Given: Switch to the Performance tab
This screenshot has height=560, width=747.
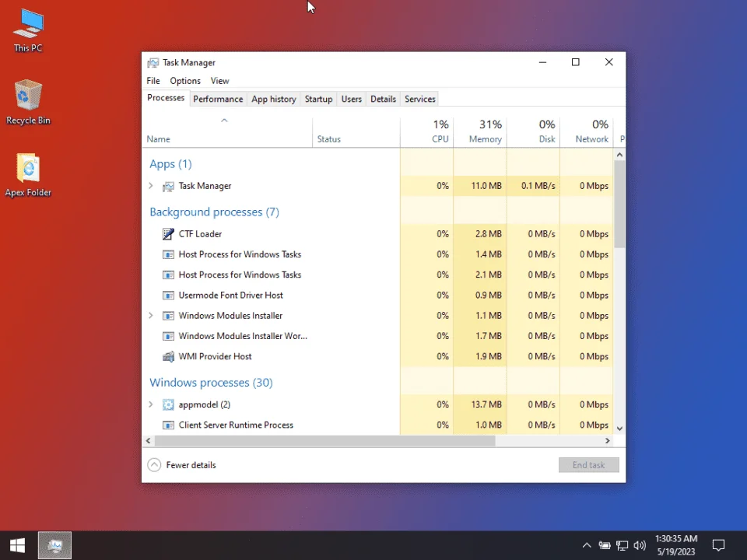Looking at the screenshot, I should (218, 99).
